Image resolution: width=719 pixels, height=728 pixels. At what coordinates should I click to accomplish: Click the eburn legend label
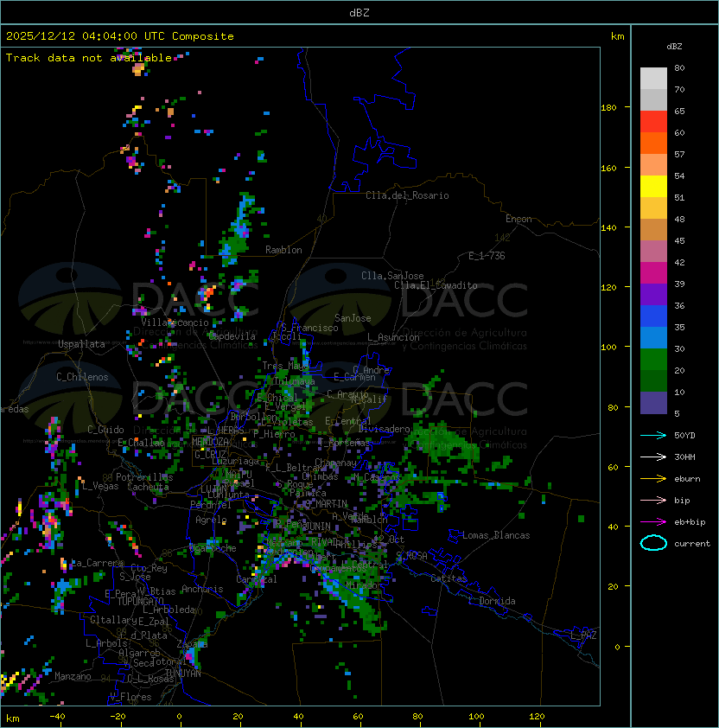687,479
